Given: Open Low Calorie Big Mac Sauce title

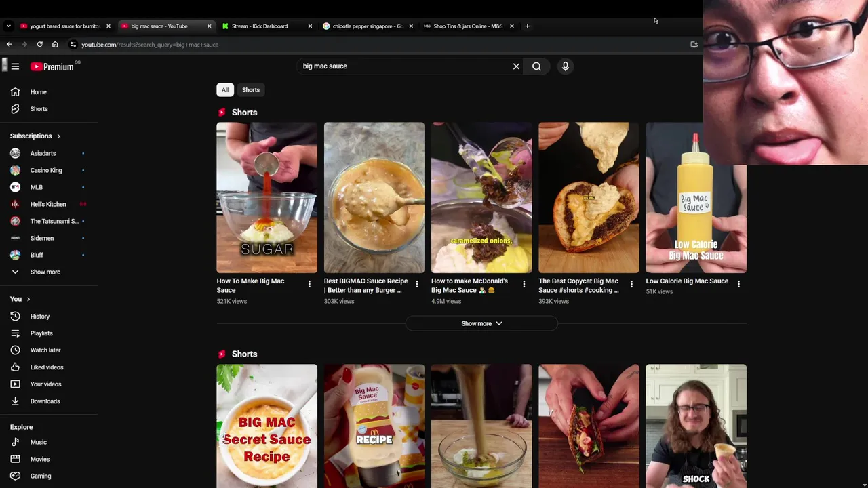Looking at the screenshot, I should (x=687, y=281).
